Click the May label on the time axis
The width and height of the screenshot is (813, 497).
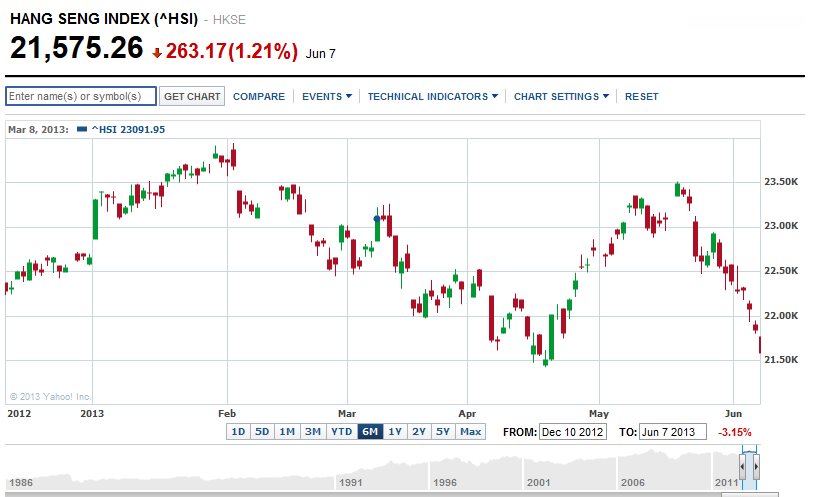pyautogui.click(x=599, y=414)
